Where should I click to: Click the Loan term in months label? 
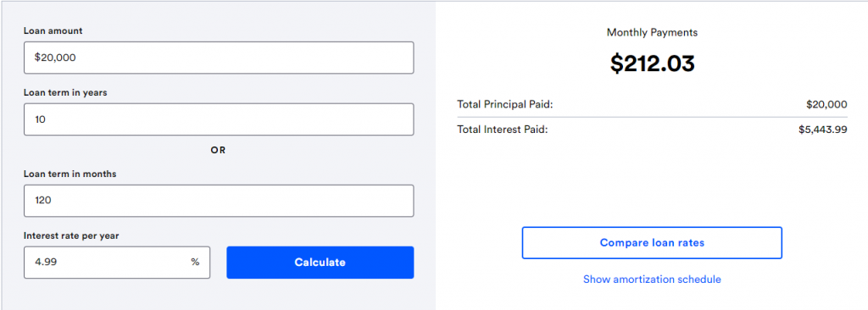click(x=70, y=174)
